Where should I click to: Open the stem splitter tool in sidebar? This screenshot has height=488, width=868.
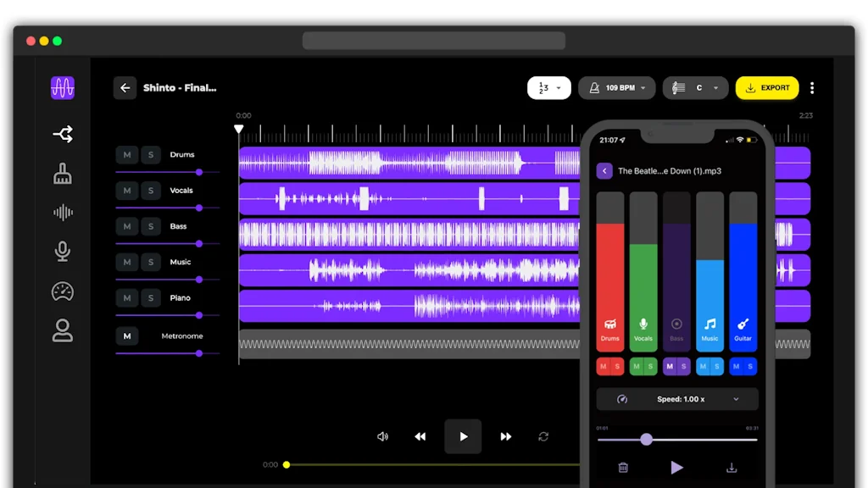[62, 133]
